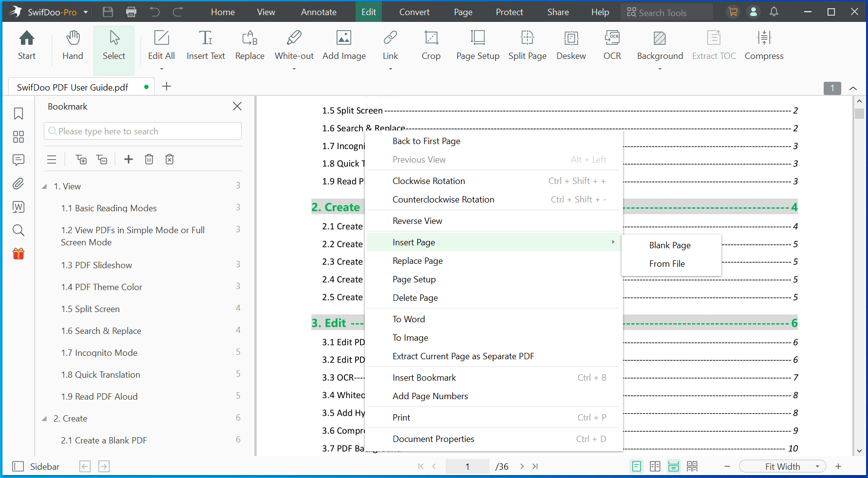Click the Redo arrow icon

(x=178, y=12)
